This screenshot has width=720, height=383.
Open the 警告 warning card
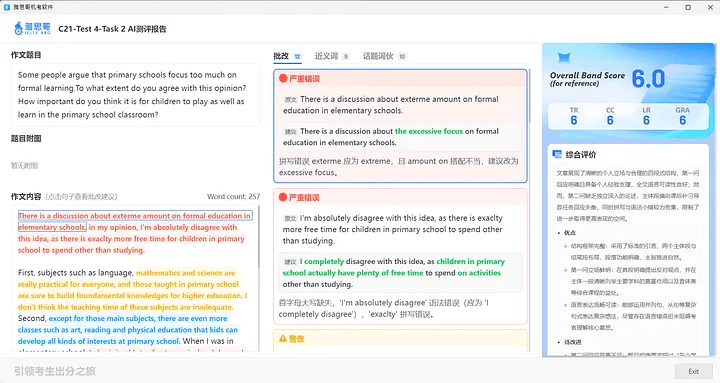(x=400, y=341)
